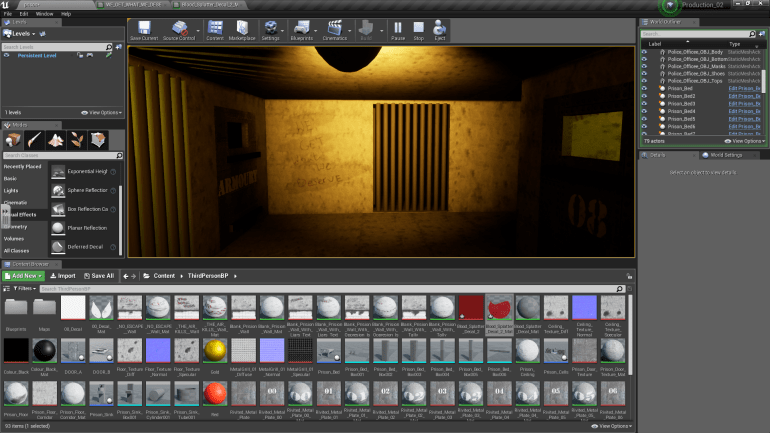Open the Marketplace toolbar icon
Viewport: 770px width, 433px height.
pos(242,30)
